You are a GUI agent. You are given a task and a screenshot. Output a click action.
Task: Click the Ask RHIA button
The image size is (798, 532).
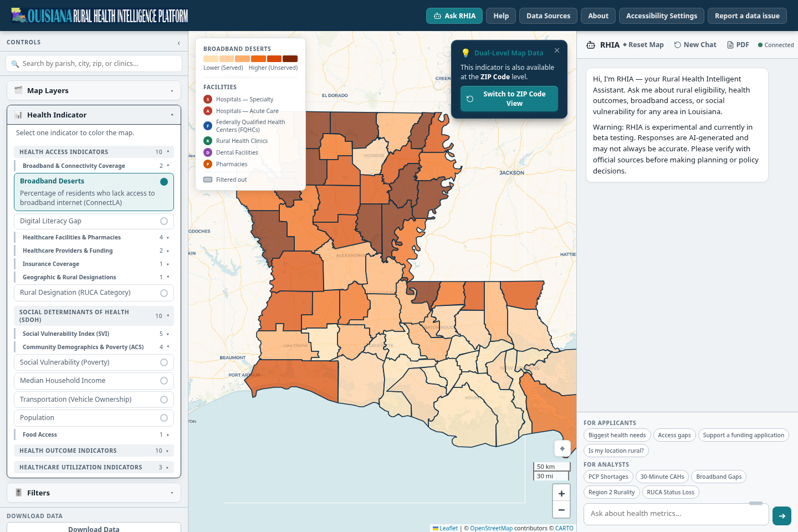[454, 16]
